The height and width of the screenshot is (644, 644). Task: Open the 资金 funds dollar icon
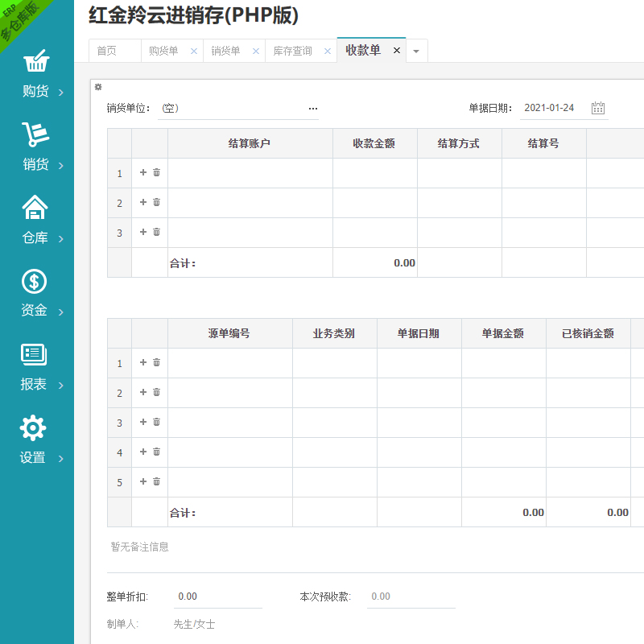tap(35, 281)
